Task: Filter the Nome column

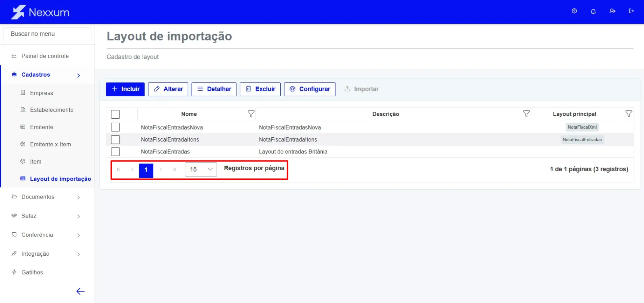Action: point(251,114)
